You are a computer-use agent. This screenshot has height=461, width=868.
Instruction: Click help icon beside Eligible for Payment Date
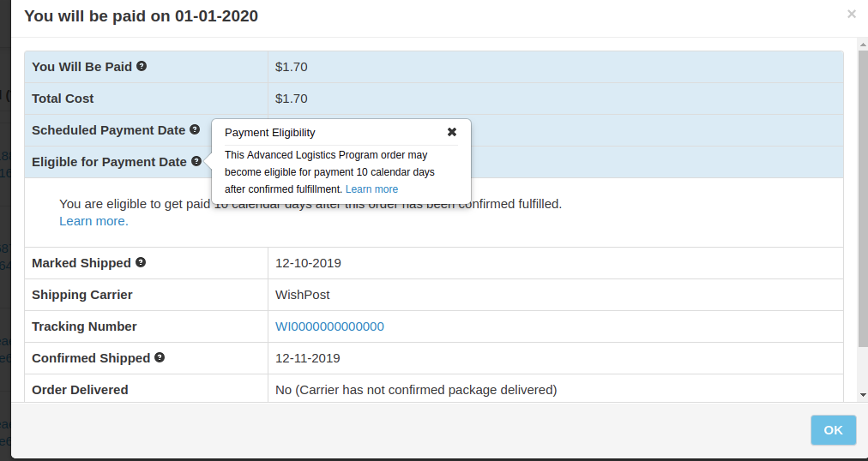tap(196, 161)
